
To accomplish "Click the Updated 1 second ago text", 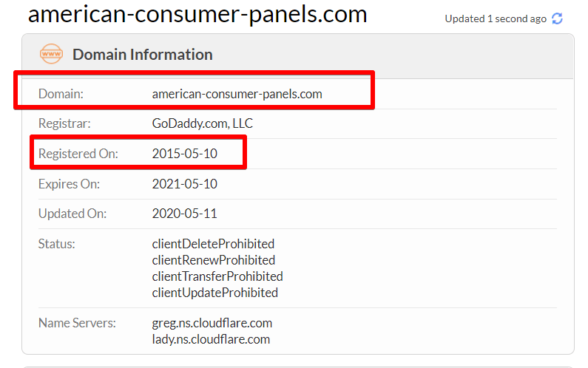I will [x=496, y=18].
